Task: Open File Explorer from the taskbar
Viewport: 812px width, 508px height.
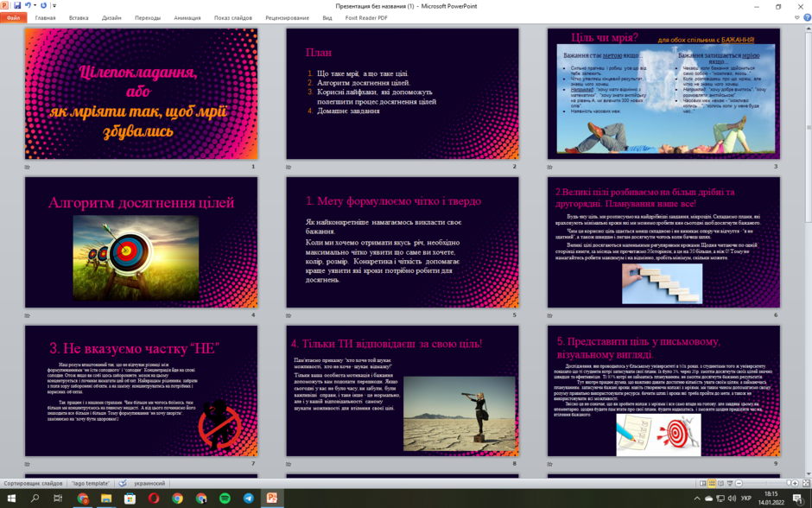Action: [106, 498]
